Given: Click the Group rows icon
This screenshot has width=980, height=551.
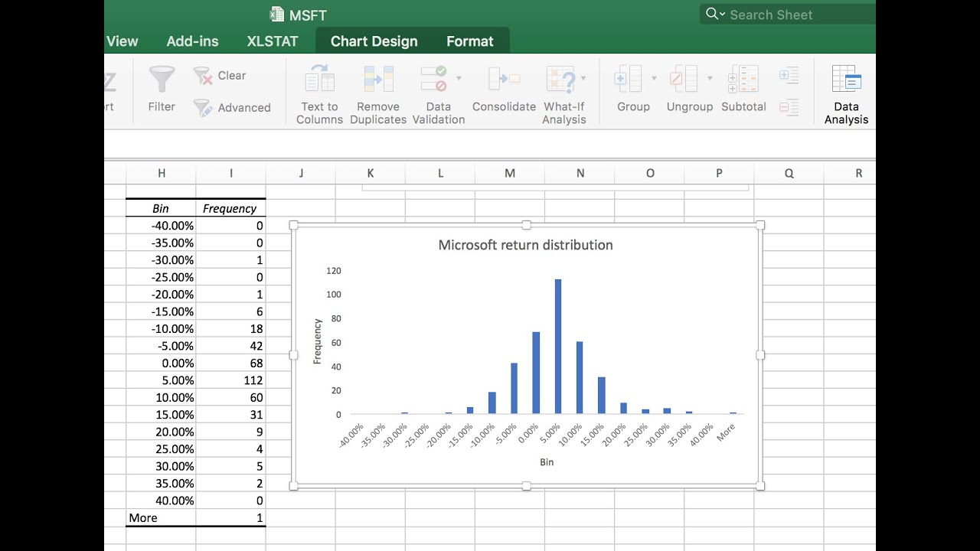Looking at the screenshot, I should [x=629, y=79].
